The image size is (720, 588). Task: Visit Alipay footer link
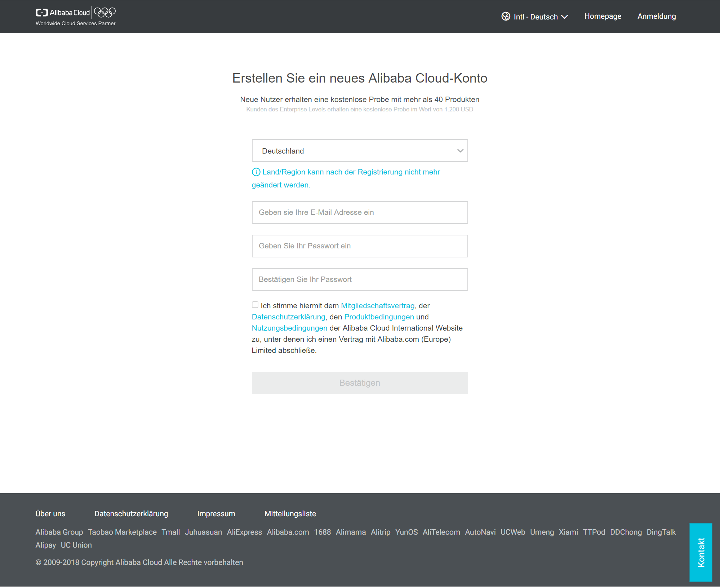tap(45, 545)
